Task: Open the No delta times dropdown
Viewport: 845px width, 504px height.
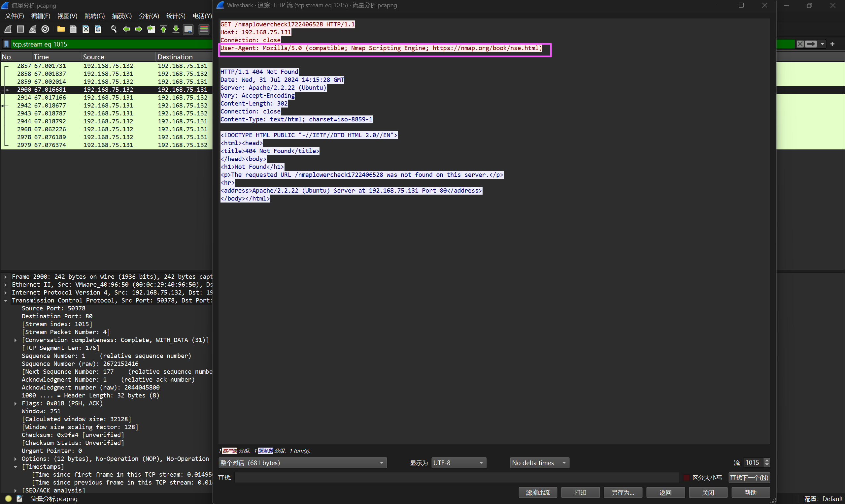Action: click(x=539, y=463)
